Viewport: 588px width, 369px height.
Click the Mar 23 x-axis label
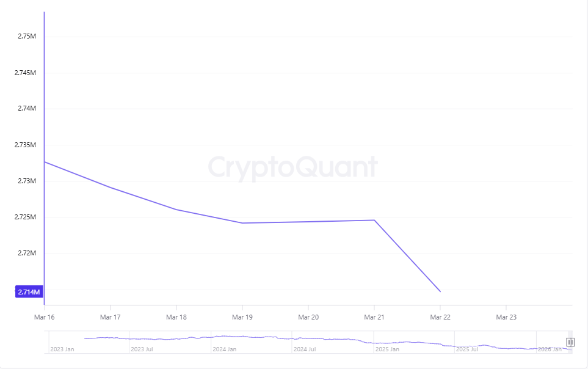[x=506, y=317]
